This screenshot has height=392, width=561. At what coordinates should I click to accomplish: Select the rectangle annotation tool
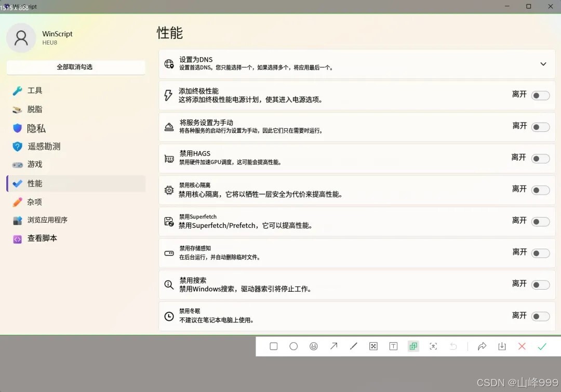point(274,346)
